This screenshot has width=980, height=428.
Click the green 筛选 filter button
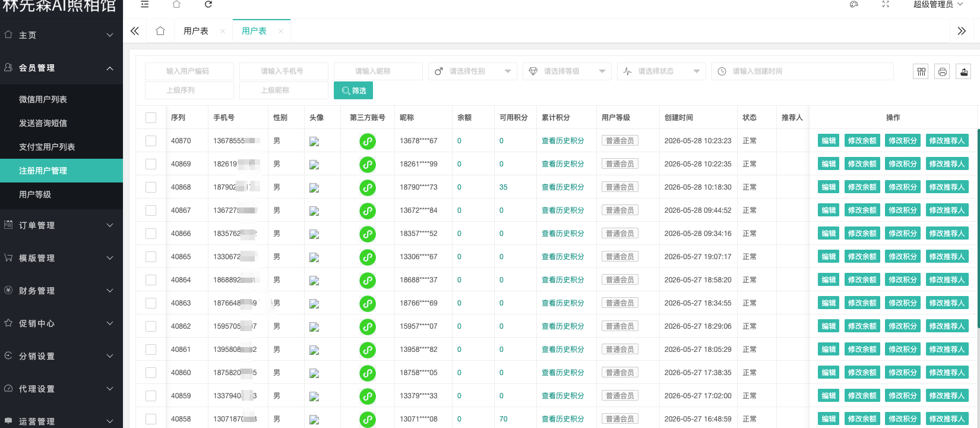point(353,90)
